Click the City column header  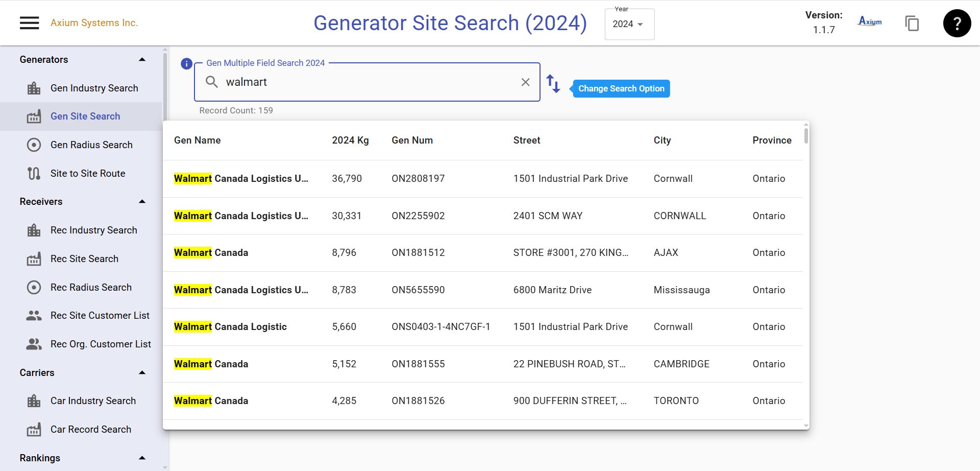[x=662, y=140]
